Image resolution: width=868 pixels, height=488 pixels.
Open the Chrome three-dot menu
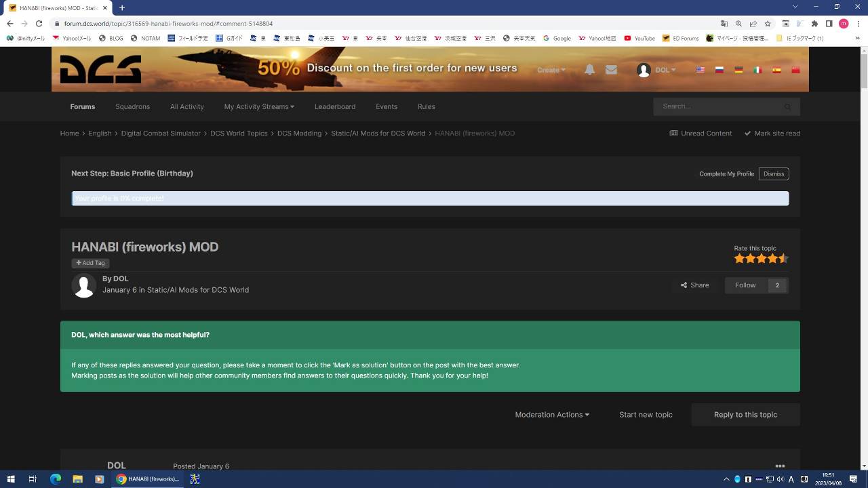coord(858,23)
